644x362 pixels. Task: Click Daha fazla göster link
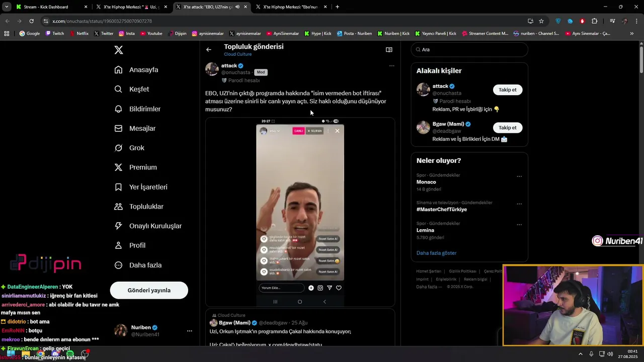(x=436, y=253)
